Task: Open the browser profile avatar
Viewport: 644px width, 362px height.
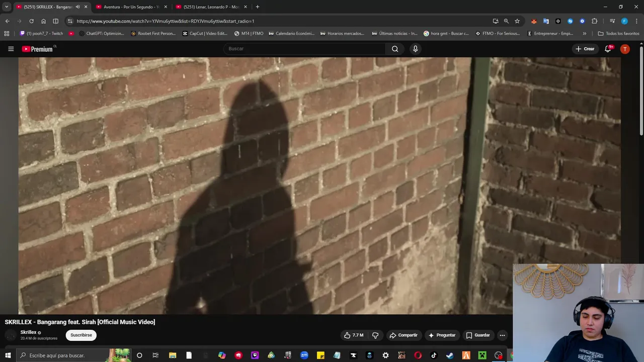Action: click(624, 21)
